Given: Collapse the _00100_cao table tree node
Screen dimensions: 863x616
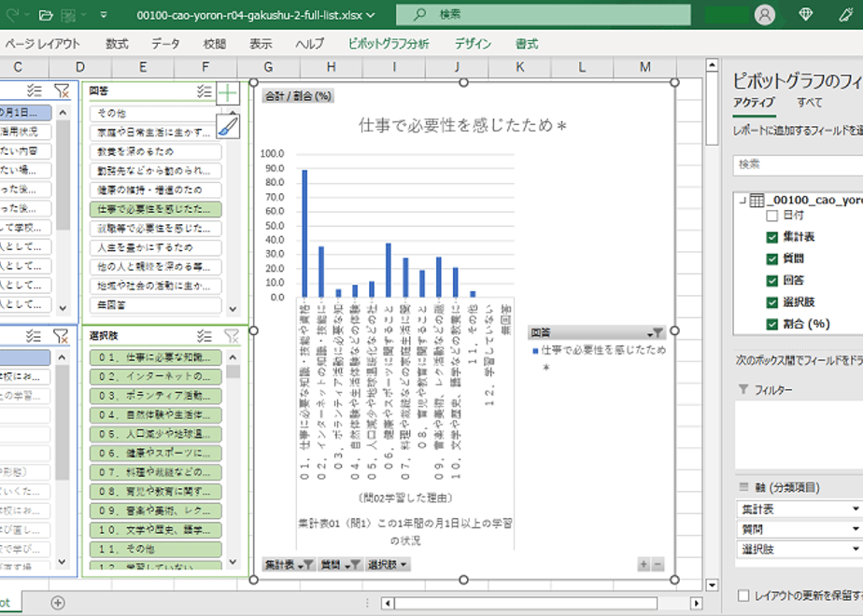Looking at the screenshot, I should [743, 200].
